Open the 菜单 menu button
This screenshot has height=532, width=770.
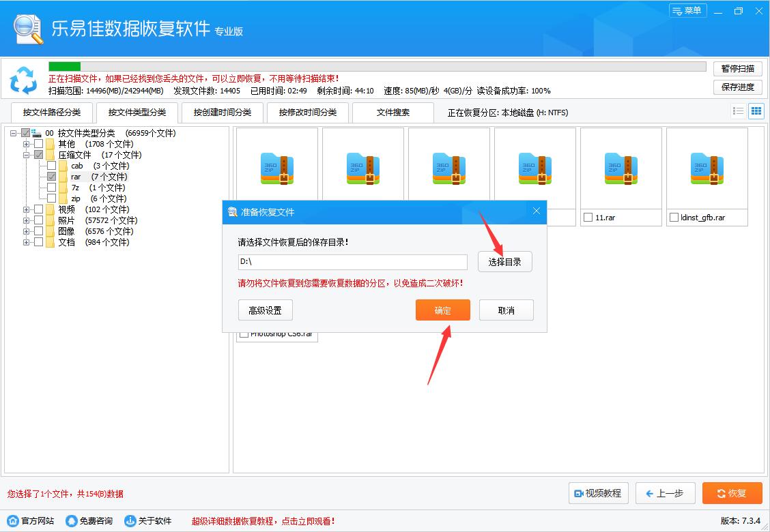(687, 11)
